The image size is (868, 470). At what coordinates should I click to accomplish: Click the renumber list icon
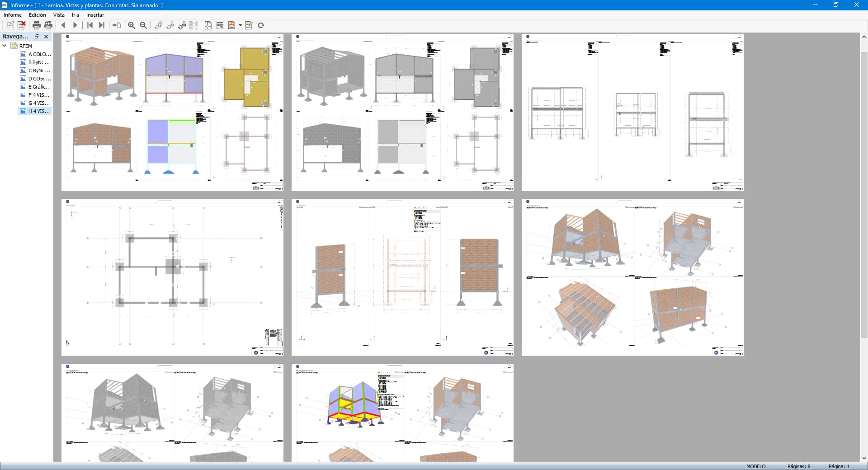tap(194, 25)
